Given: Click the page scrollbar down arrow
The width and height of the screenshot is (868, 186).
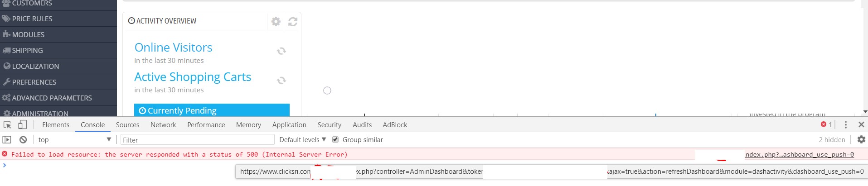Looking at the screenshot, I should coord(865,112).
